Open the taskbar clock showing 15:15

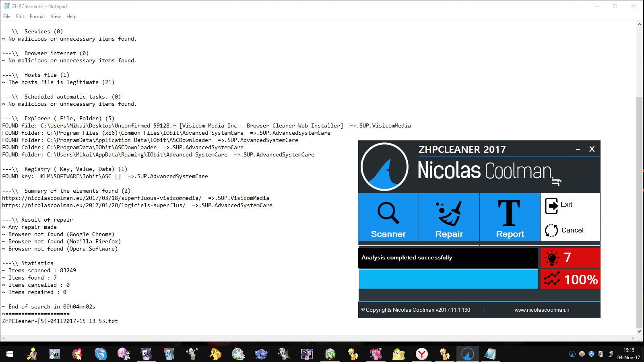coord(629,354)
